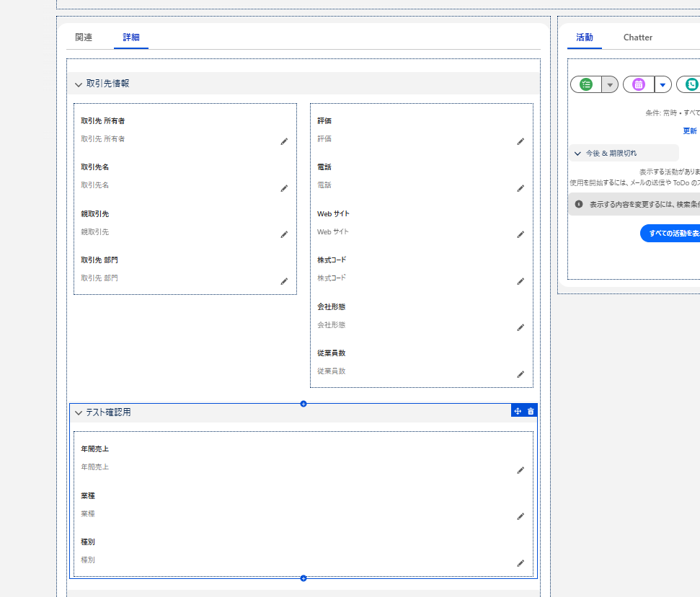Screen dimensions: 700x597
Task: Click pencil icon for 取引先 部門 field
Action: coord(284,281)
